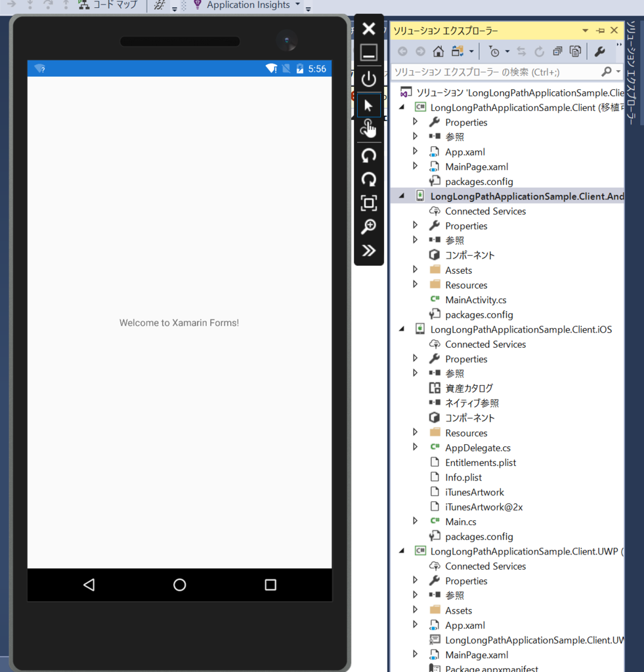Open Pending Changes Filter clock icon
The height and width of the screenshot is (672, 644).
pos(494,51)
